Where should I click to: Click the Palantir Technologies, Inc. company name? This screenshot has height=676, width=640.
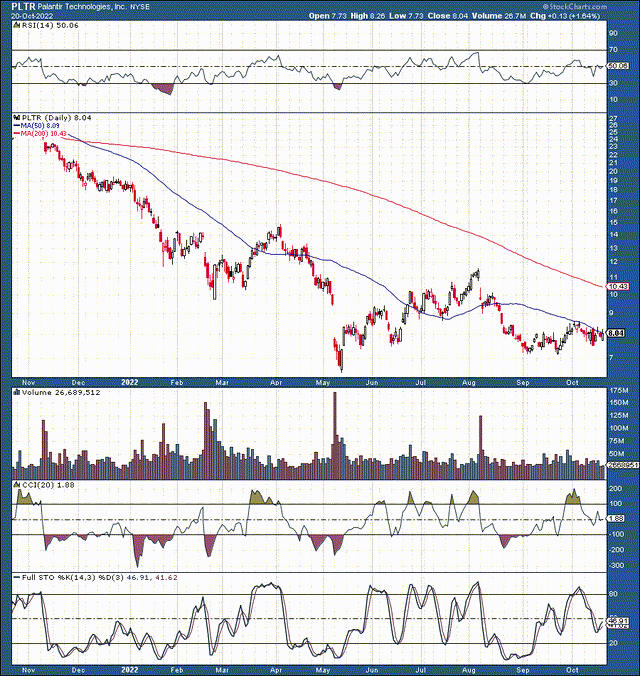[82, 7]
